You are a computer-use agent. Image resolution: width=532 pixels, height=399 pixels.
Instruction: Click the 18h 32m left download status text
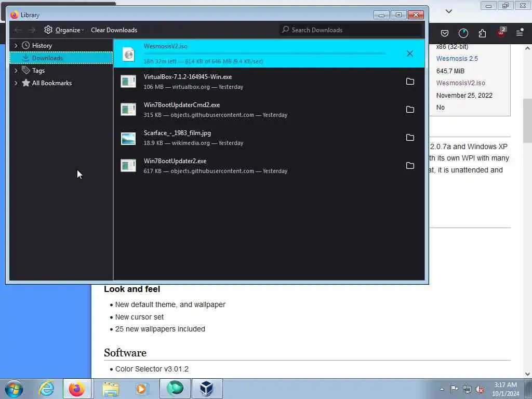click(x=203, y=61)
